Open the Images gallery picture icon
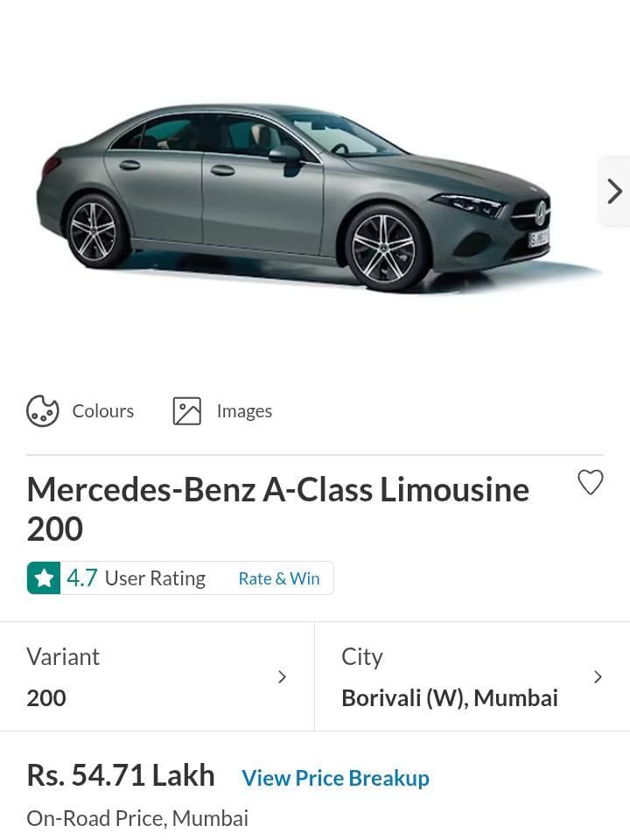 point(187,411)
